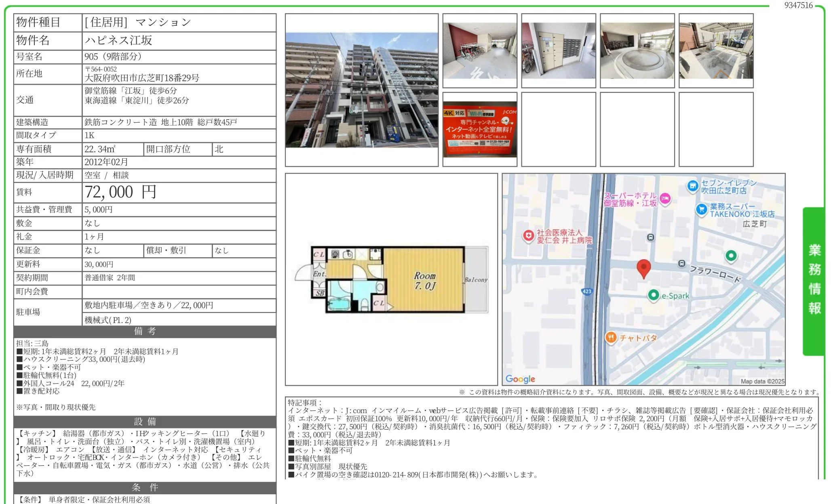Image resolution: width=831 pixels, height=504 pixels.
Task: Select the 7-Eleven store icon on the map
Action: pos(694,185)
